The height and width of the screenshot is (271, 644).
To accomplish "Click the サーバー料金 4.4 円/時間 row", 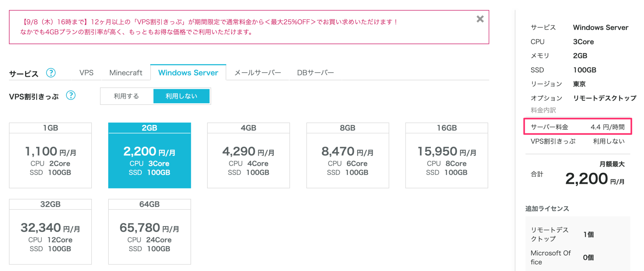I will coord(578,127).
